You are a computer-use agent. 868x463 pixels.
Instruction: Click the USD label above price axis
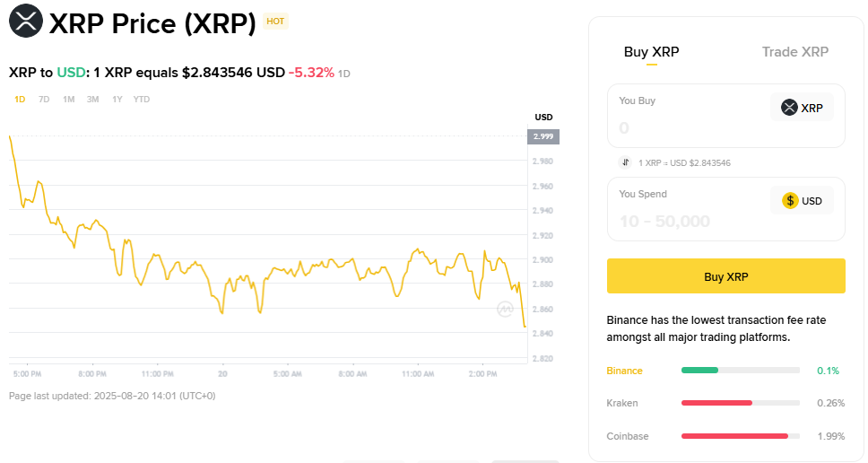click(x=543, y=117)
